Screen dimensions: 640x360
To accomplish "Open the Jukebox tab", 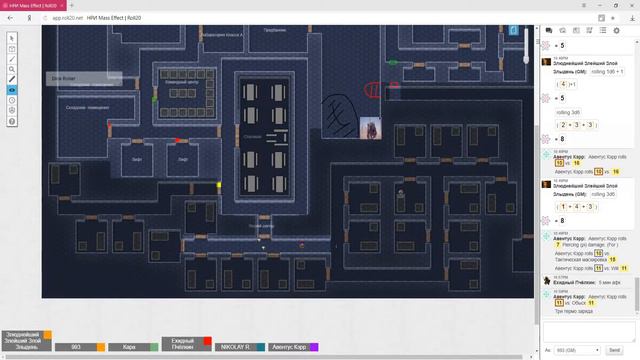I will [589, 31].
